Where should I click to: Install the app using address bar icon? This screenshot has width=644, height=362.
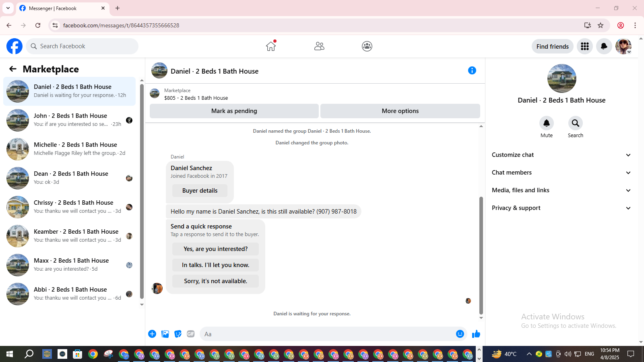(588, 25)
